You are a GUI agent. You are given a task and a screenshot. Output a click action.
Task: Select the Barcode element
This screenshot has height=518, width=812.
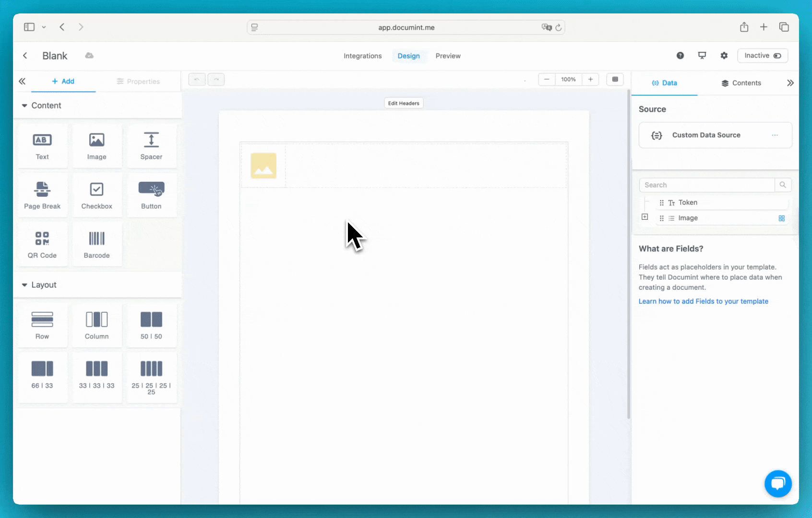point(96,245)
